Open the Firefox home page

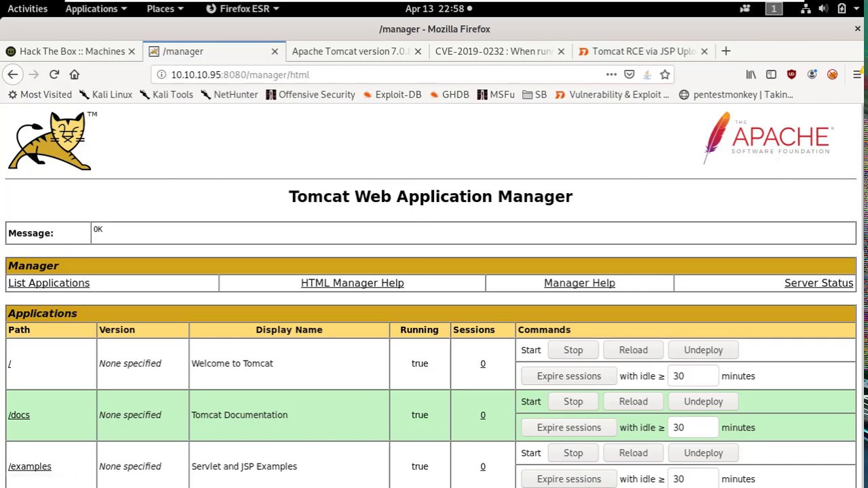(75, 75)
